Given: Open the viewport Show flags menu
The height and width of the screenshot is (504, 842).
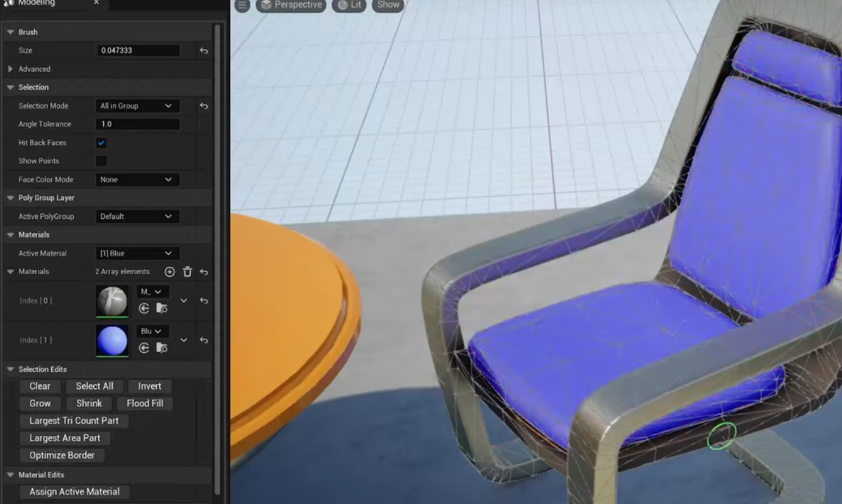Looking at the screenshot, I should pyautogui.click(x=388, y=5).
